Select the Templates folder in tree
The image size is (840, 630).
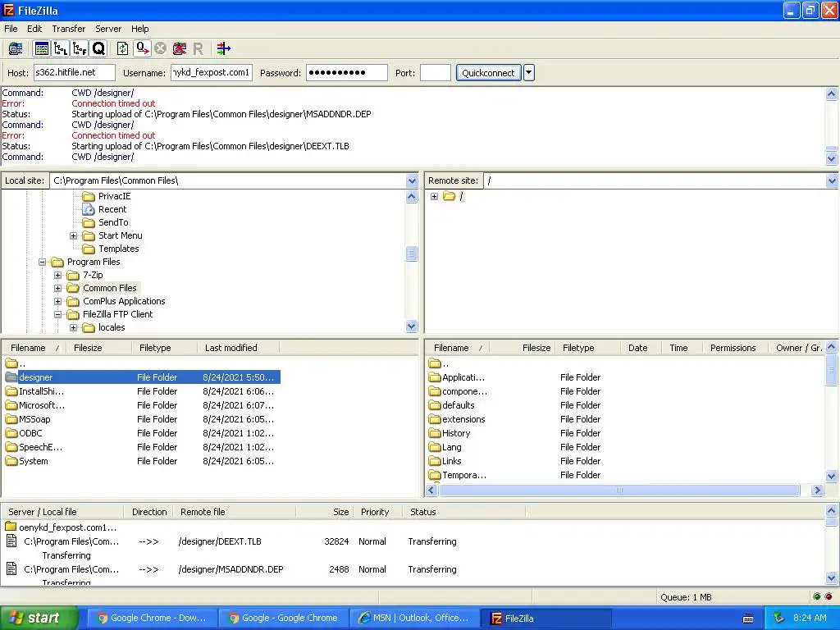(x=118, y=249)
